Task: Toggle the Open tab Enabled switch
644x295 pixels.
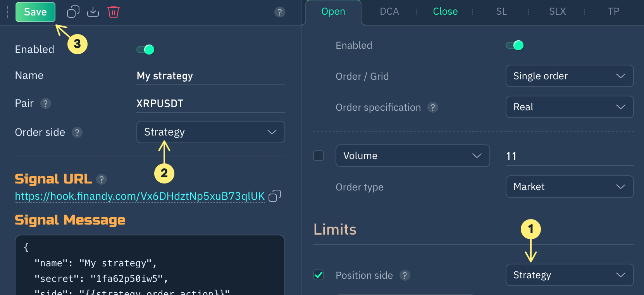Action: [515, 45]
